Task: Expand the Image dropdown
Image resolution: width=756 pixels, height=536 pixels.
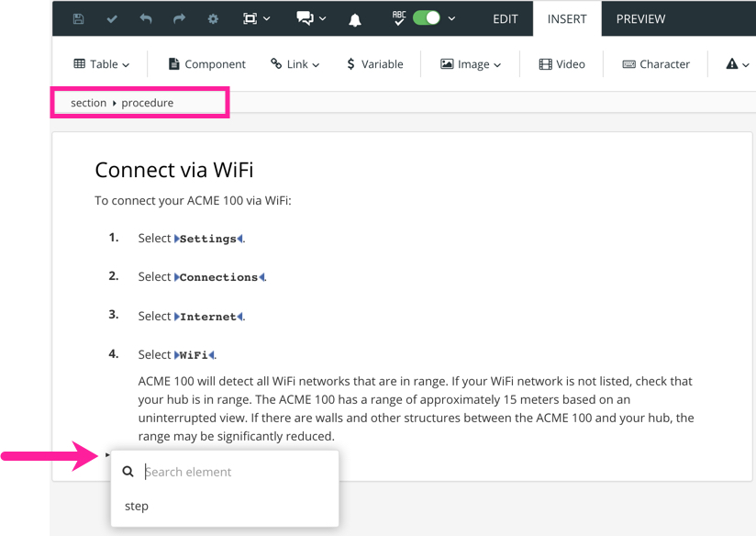Action: click(470, 63)
